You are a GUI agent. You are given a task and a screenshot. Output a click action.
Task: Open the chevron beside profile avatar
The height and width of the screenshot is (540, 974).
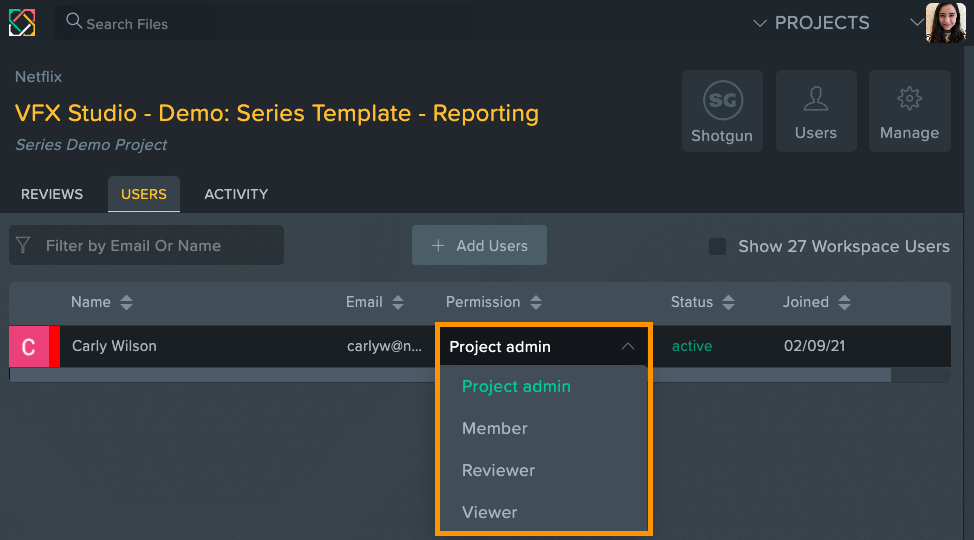click(916, 22)
